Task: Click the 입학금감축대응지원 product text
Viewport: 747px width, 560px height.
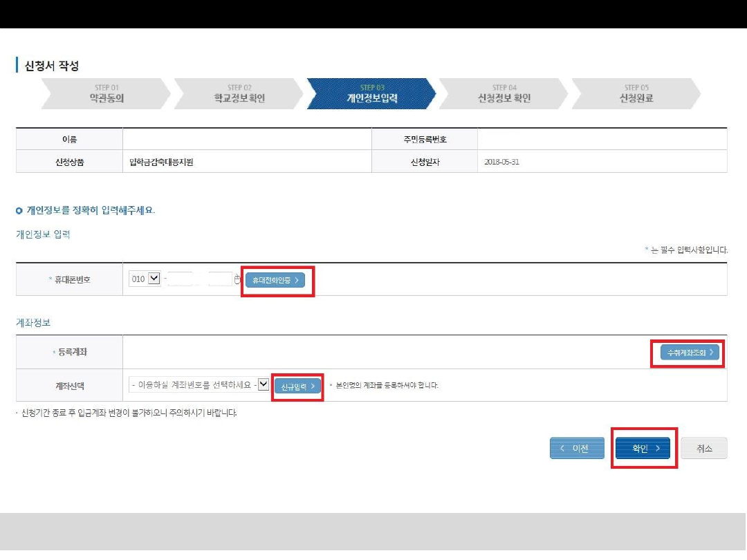Action: (x=161, y=162)
